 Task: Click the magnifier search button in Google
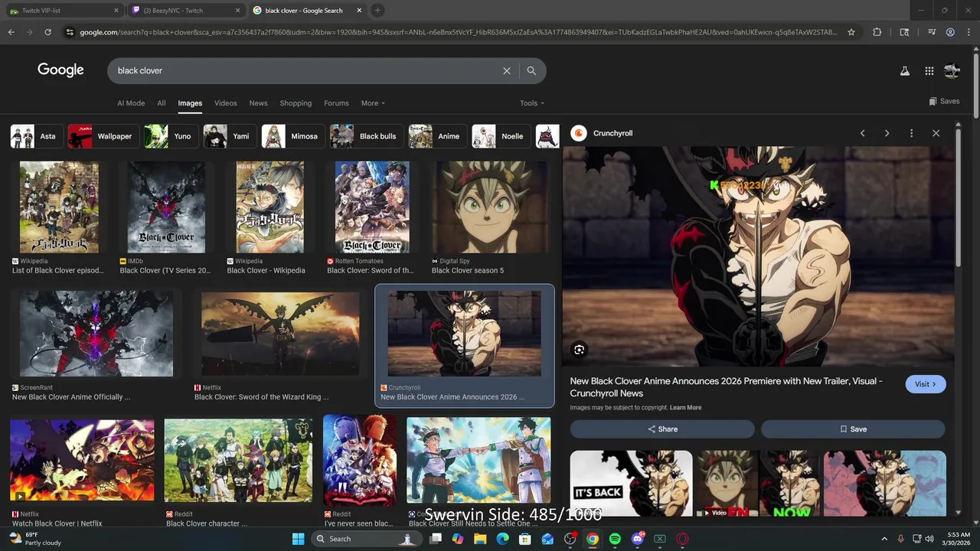tap(531, 70)
